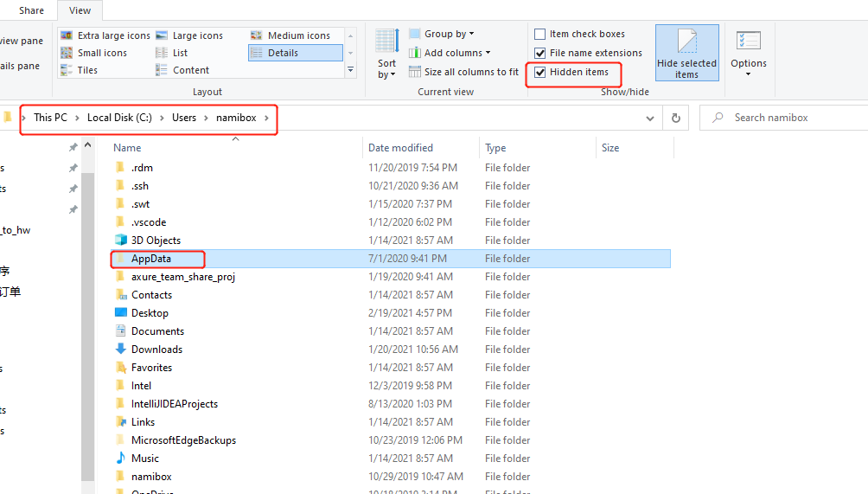Open address bar history dropdown
Viewport: 868px width, 494px height.
click(x=650, y=118)
